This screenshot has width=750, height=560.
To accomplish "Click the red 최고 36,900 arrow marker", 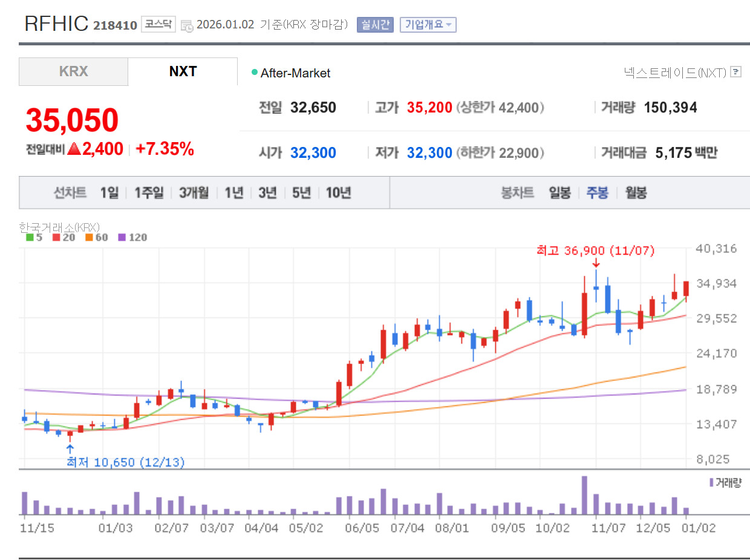I will 596,263.
